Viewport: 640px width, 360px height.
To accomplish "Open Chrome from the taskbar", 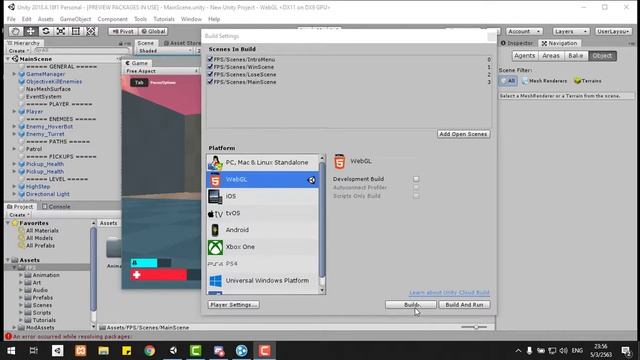I will point(149,351).
